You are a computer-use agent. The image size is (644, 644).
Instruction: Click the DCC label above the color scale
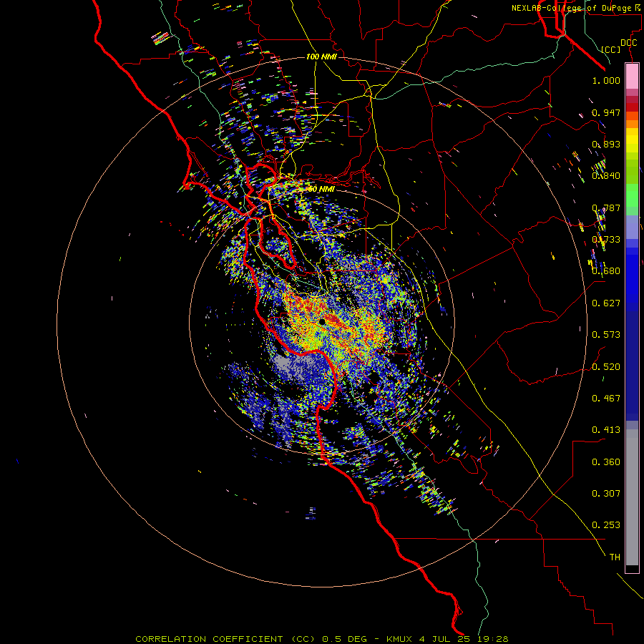coord(628,43)
